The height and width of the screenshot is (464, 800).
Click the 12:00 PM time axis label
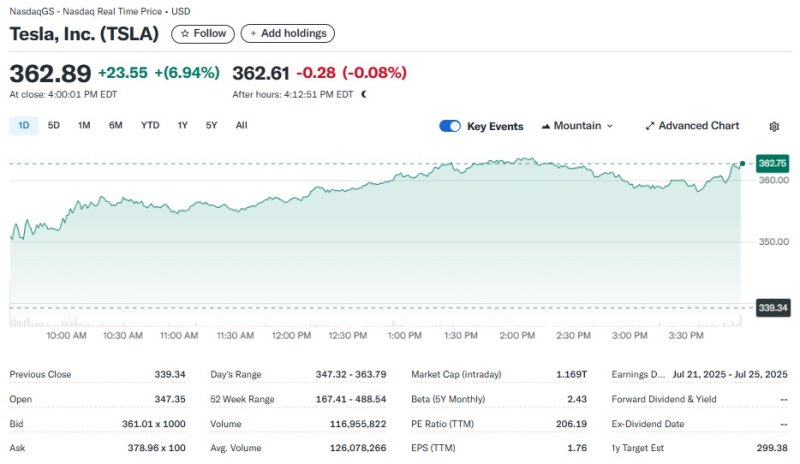point(291,335)
